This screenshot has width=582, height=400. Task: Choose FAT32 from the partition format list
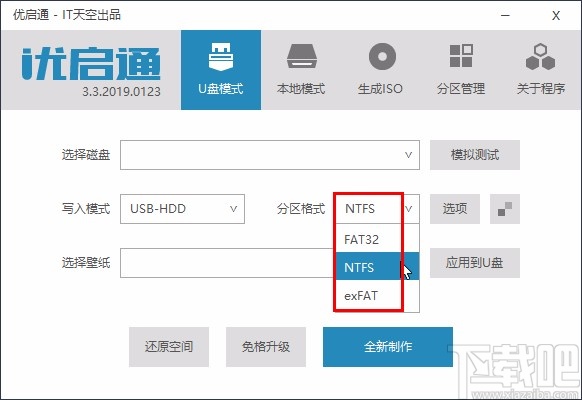tap(377, 239)
